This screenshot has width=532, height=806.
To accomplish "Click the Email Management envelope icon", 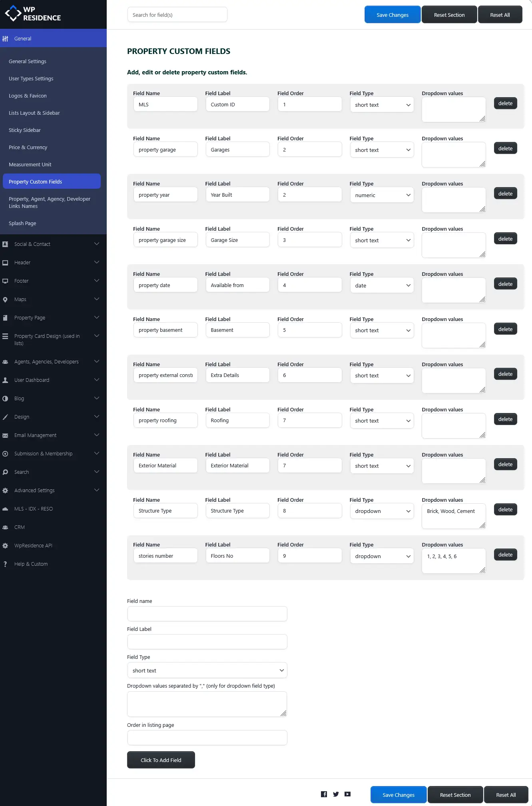I will tap(5, 435).
